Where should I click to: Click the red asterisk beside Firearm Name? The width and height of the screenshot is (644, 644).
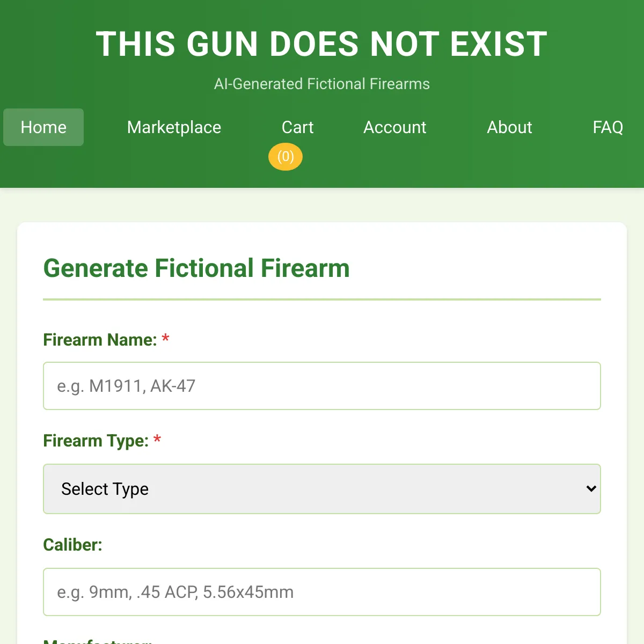166,338
